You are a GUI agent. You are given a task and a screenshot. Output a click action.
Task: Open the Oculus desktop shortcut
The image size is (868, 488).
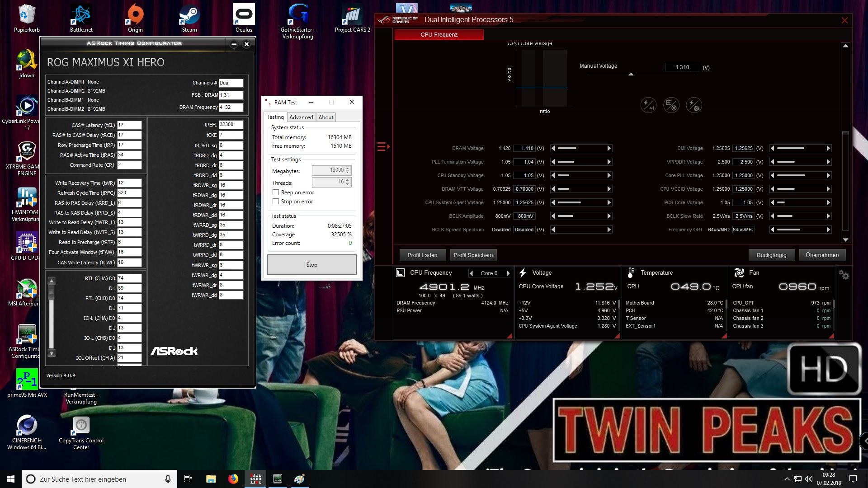[x=244, y=18]
